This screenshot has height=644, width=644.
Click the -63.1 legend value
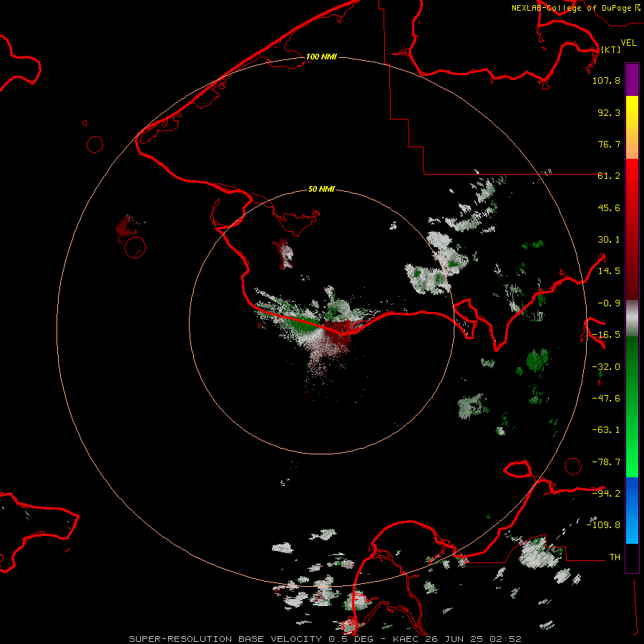606,430
